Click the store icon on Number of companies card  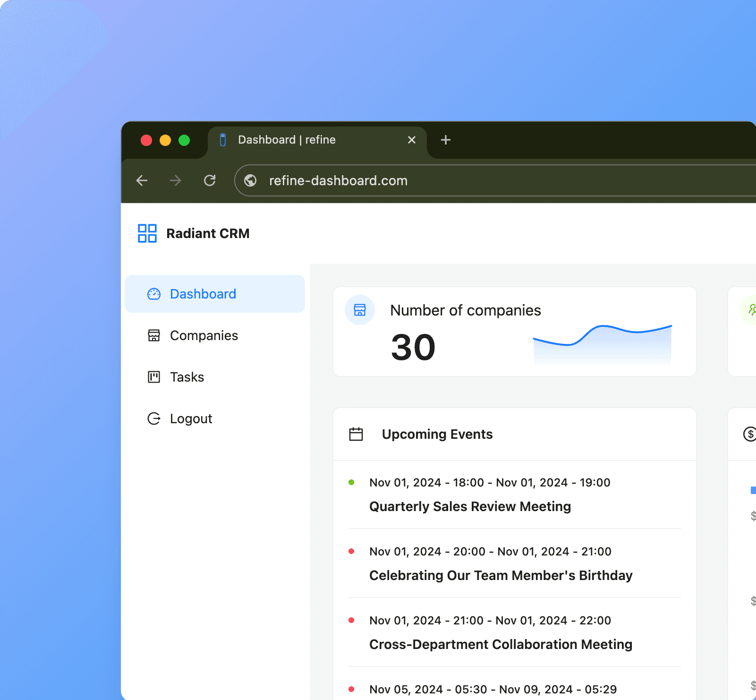(359, 310)
